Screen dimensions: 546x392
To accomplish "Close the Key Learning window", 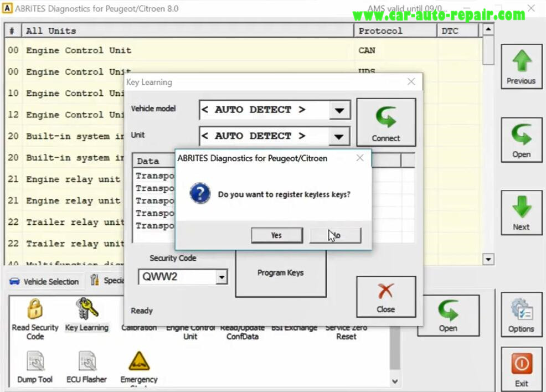I will (411, 82).
